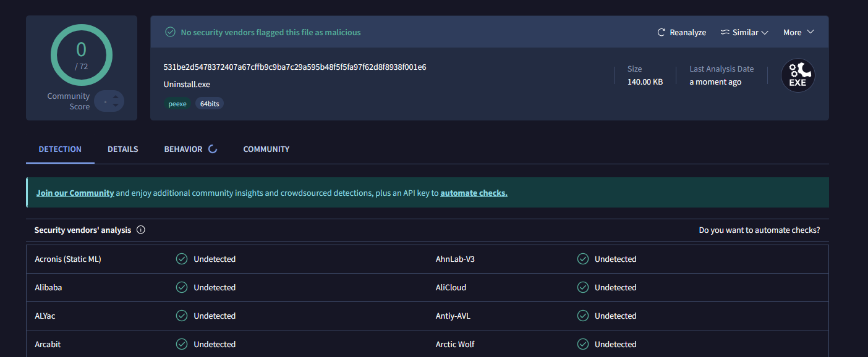
Task: Click the green checkmark next to Arctic Wolf
Action: coord(582,344)
